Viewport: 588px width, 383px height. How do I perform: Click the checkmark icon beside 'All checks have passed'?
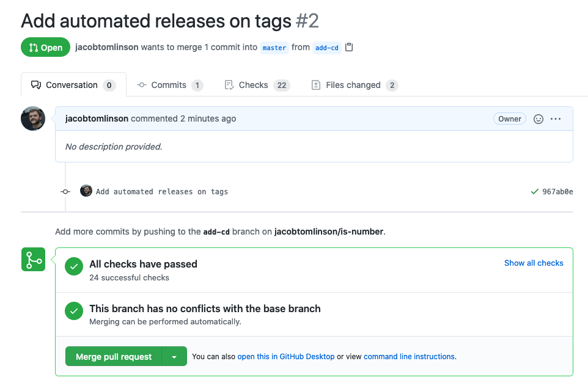[x=73, y=266]
